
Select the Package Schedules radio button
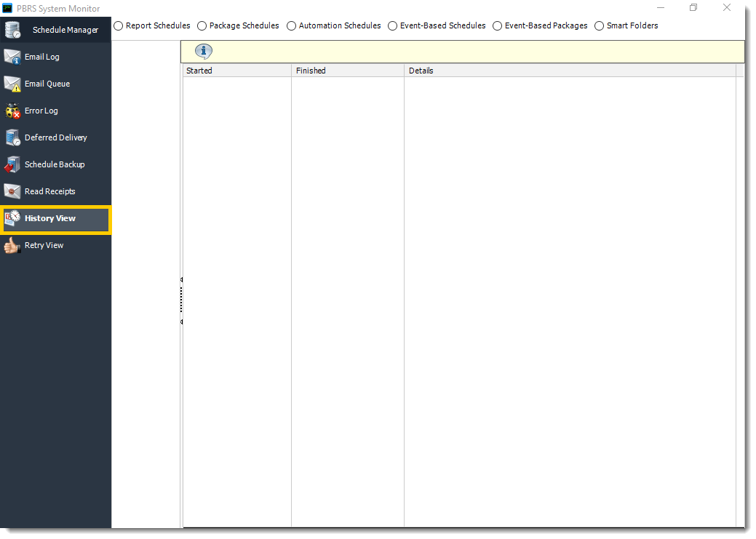click(202, 26)
